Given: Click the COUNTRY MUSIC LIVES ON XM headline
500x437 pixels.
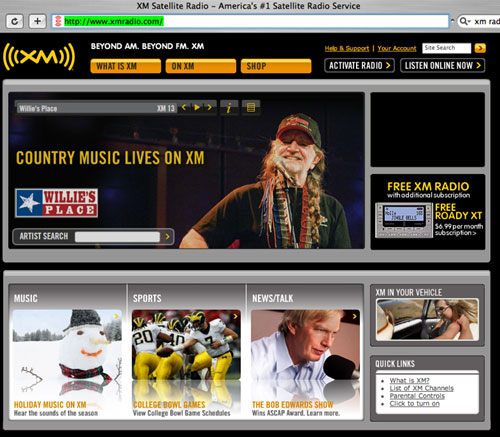Looking at the screenshot, I should 110,158.
